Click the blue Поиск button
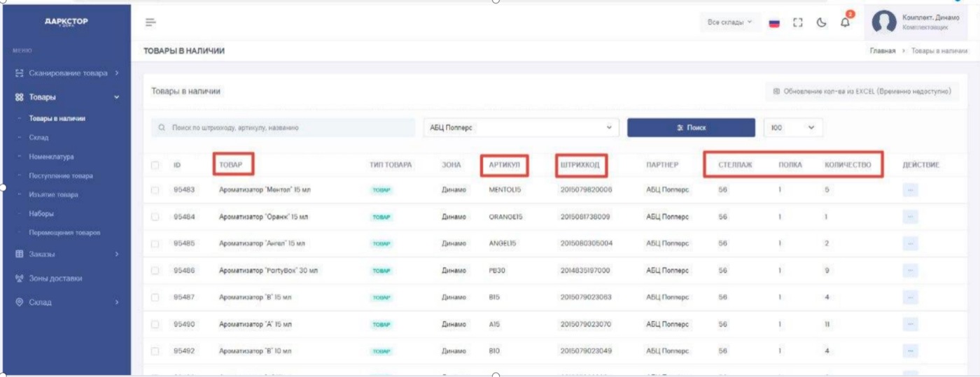This screenshot has width=980, height=377. point(691,128)
